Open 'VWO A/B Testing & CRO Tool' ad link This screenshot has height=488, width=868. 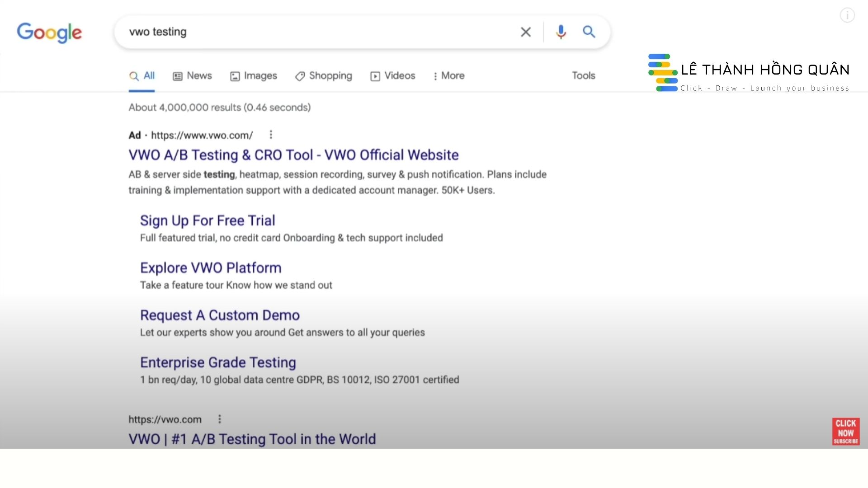click(293, 155)
